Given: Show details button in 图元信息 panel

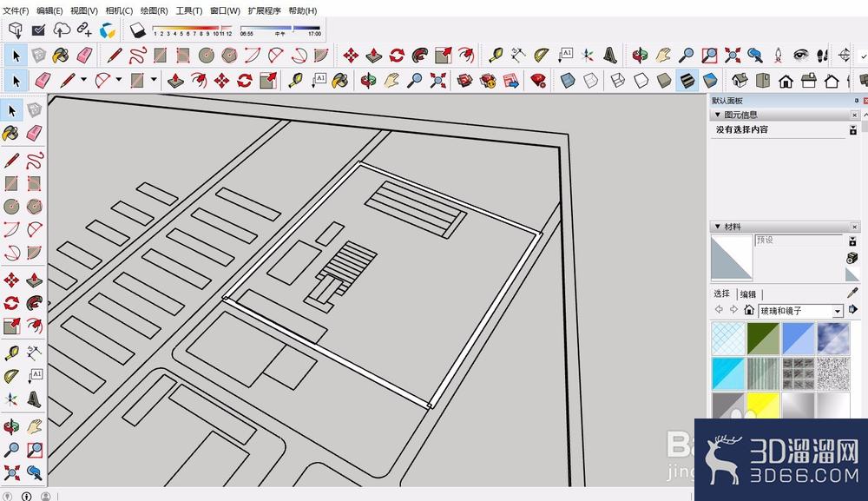Looking at the screenshot, I should 853,130.
